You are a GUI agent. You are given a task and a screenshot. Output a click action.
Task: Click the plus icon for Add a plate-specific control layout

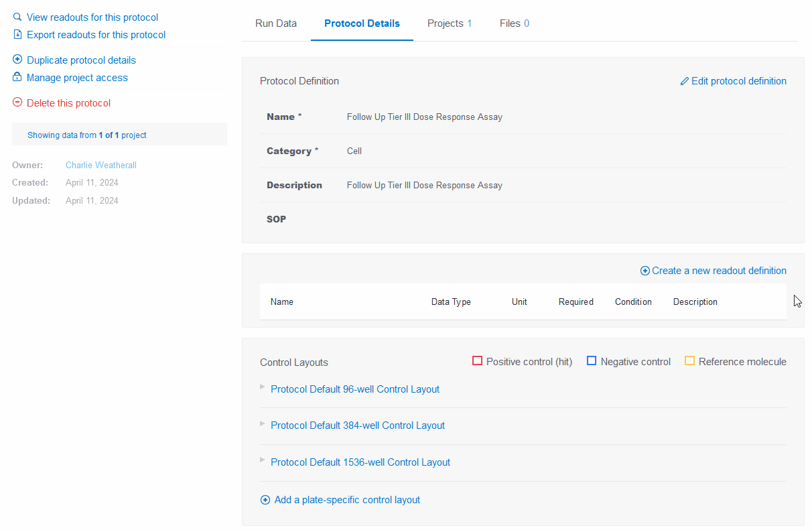tap(265, 500)
